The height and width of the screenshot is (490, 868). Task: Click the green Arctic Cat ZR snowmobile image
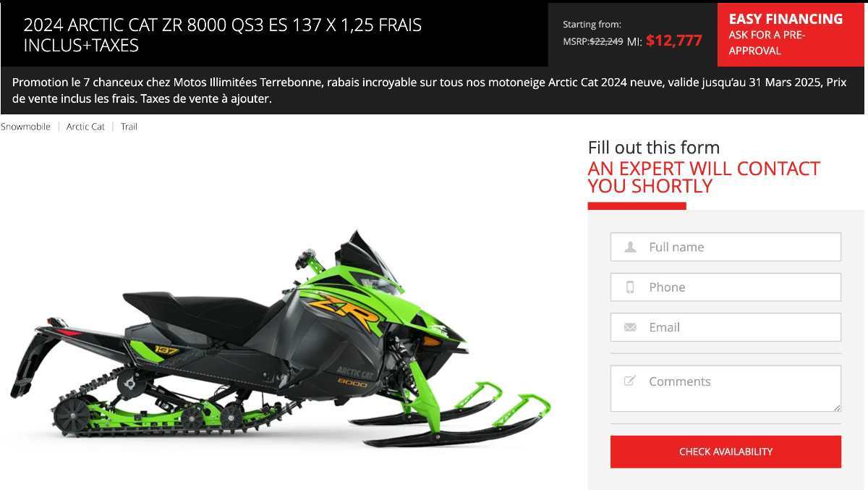(x=281, y=340)
